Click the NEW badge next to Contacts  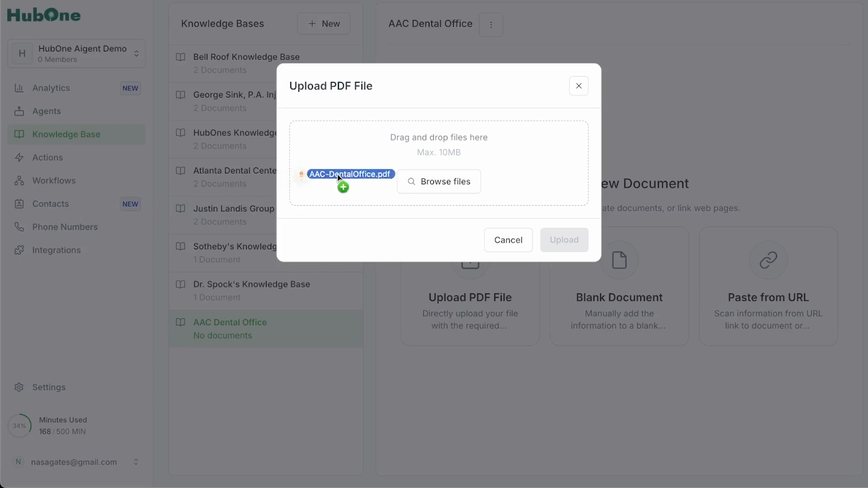point(130,204)
